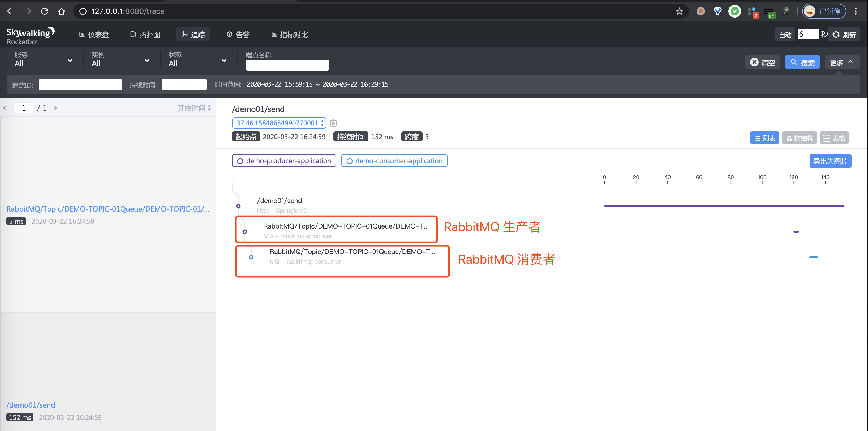Click the blue consumer span timeline bar
Viewport: 868px width, 431px height.
point(813,257)
